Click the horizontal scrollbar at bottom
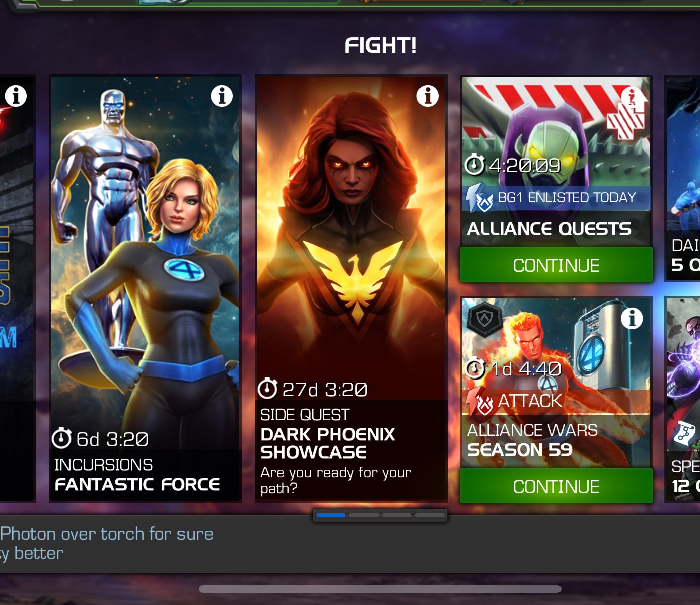Screen dimensions: 700x605 click(380, 589)
